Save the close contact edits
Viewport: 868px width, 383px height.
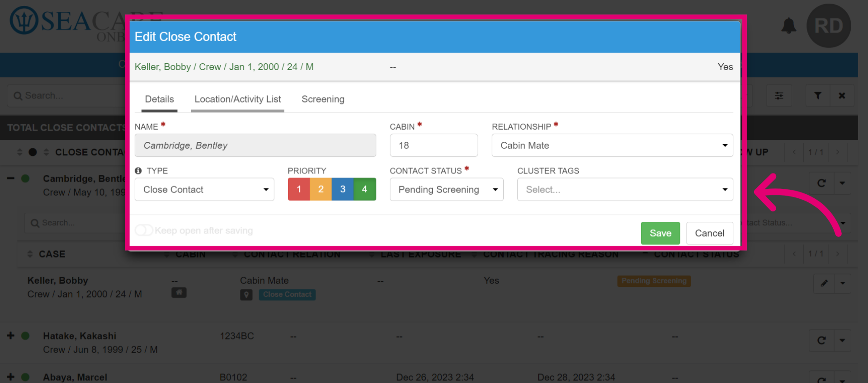tap(660, 233)
